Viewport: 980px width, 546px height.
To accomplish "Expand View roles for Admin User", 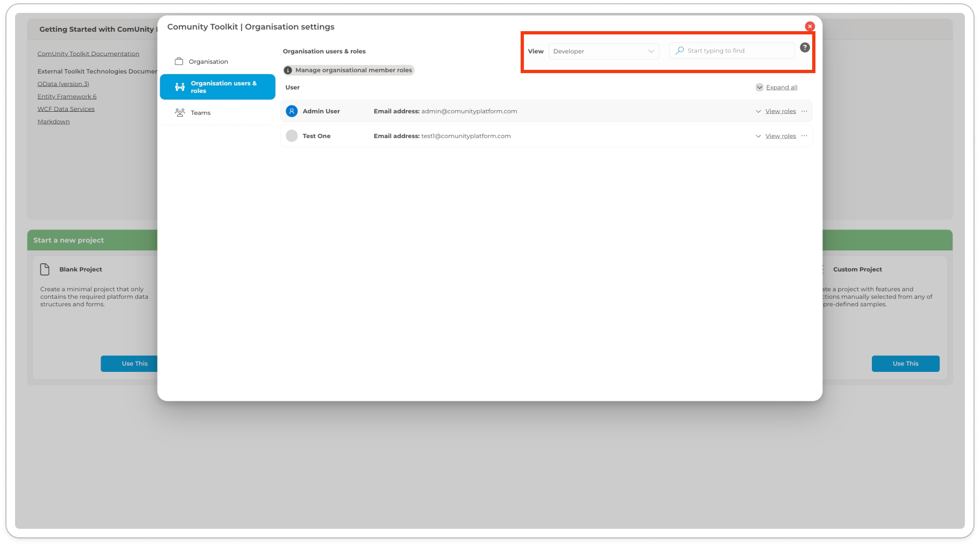I will (780, 111).
